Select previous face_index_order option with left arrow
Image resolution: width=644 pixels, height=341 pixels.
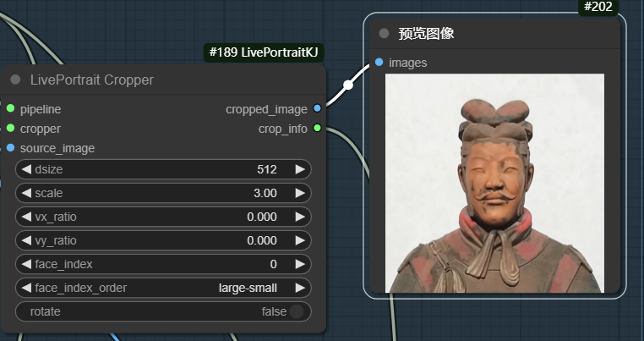27,288
